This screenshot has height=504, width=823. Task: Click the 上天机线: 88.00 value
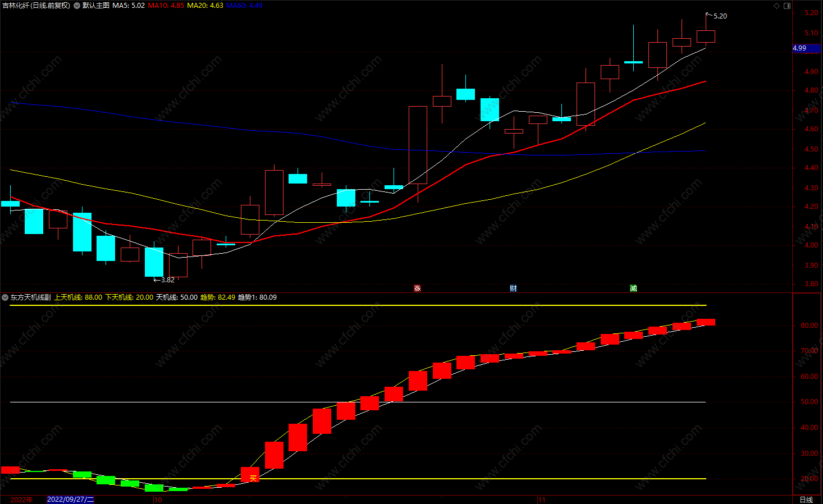click(78, 297)
